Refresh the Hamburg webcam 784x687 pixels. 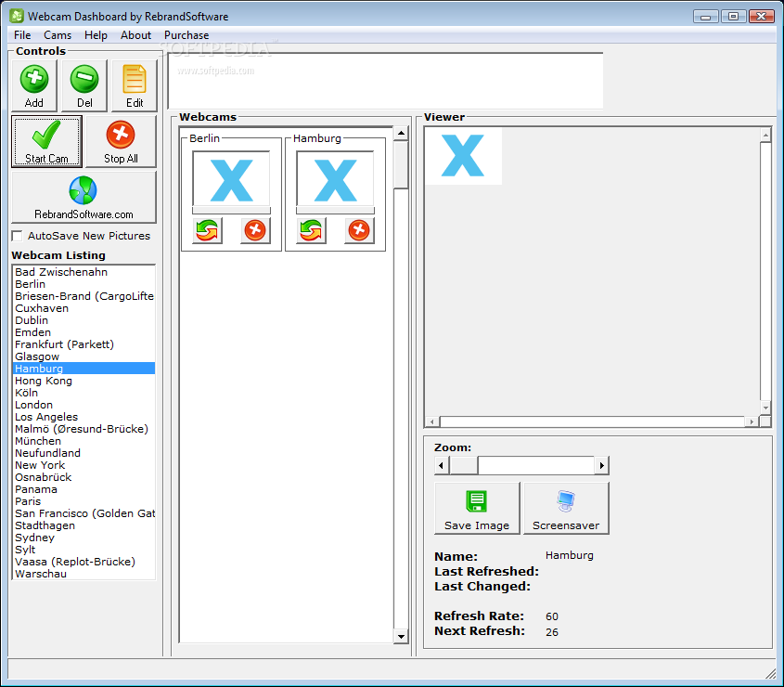(x=311, y=230)
